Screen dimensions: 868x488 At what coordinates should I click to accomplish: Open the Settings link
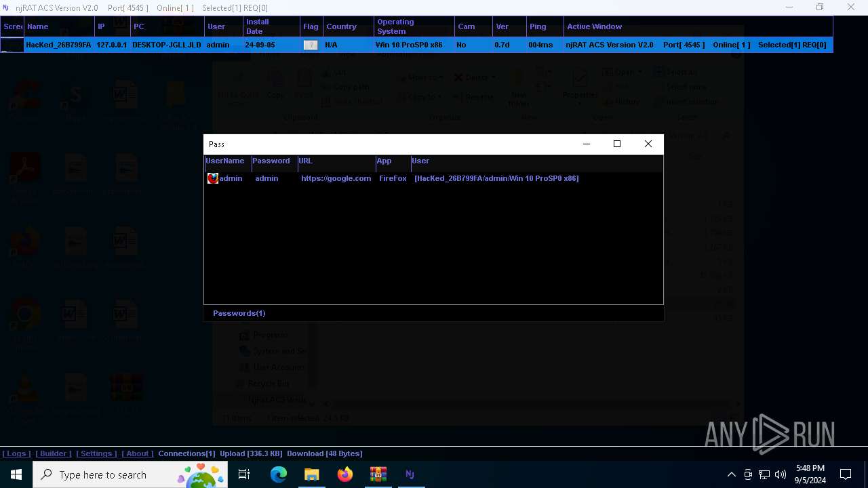(x=96, y=453)
